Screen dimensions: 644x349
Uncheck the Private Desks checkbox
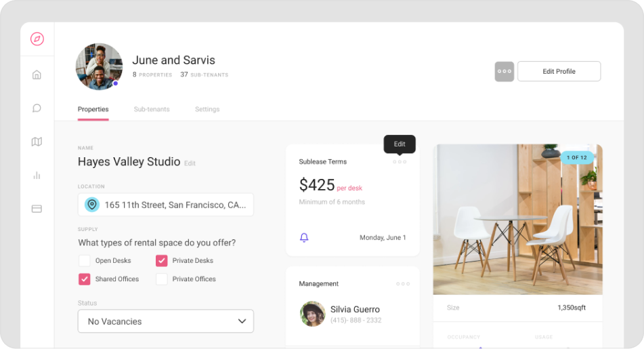click(161, 261)
